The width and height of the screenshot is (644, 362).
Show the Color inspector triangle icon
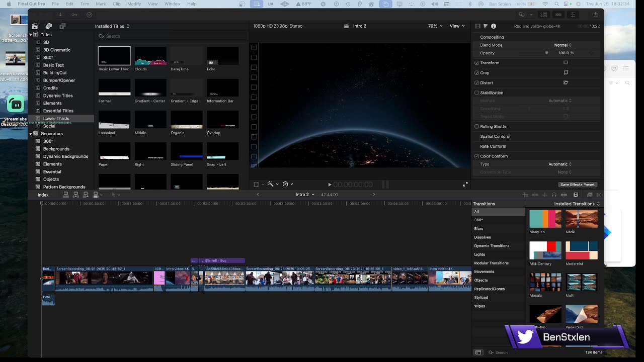tap(486, 26)
